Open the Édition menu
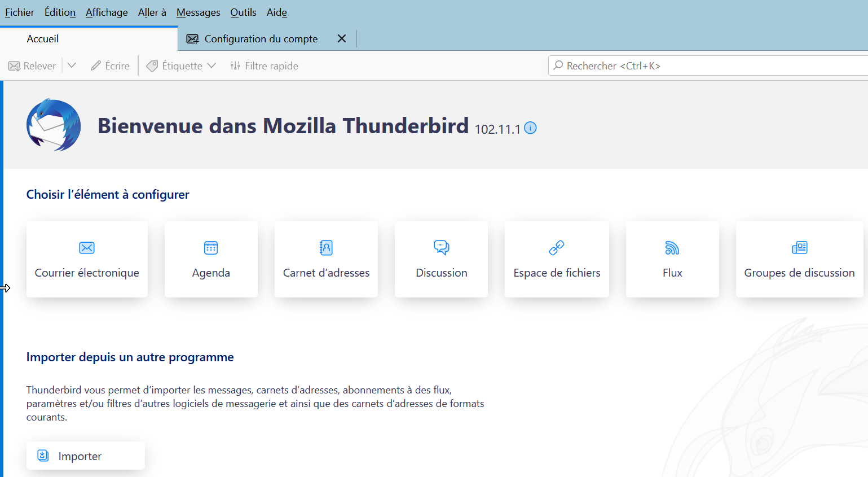 [x=60, y=12]
